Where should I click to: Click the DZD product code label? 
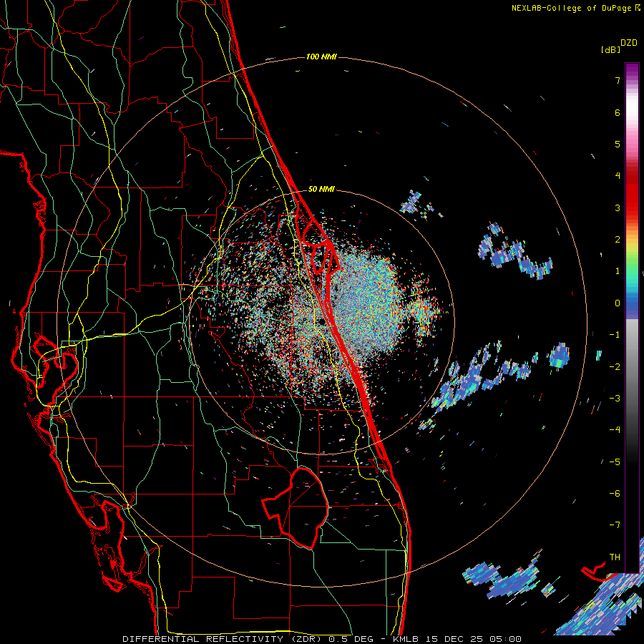629,43
